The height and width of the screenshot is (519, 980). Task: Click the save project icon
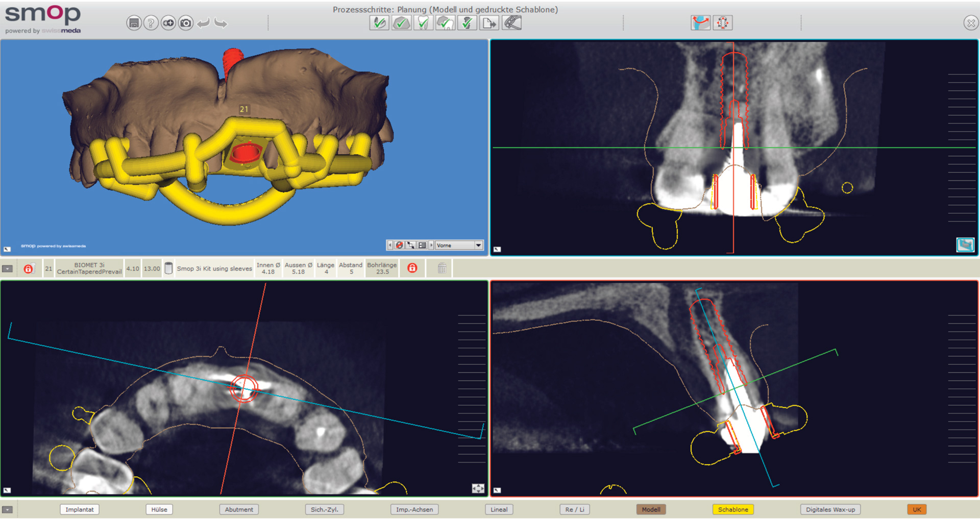coord(134,23)
